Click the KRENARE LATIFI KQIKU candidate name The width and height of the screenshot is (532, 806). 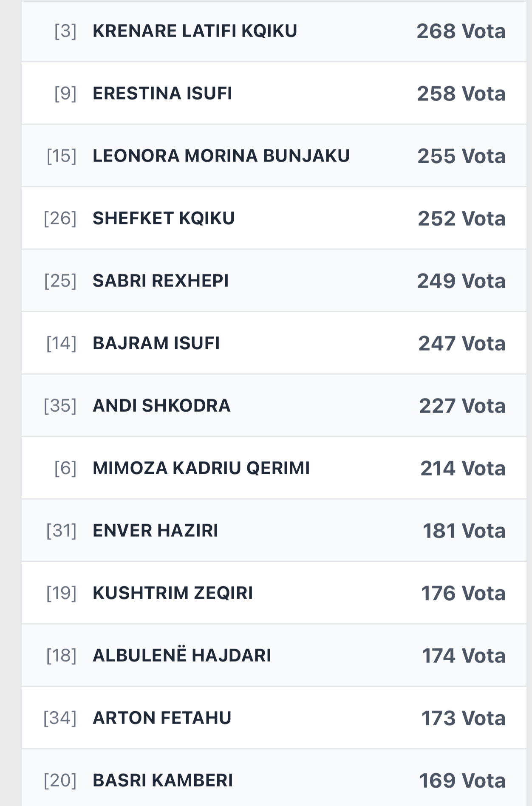click(195, 31)
